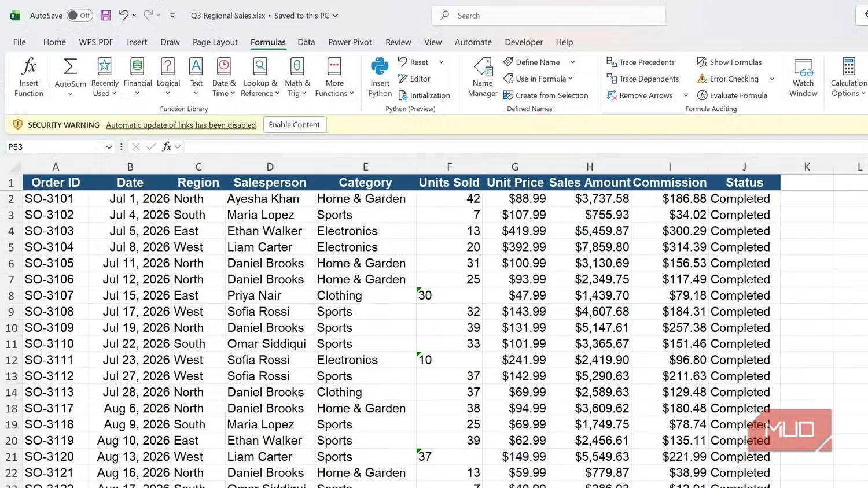Viewport: 868px width, 488px height.
Task: Open the Define Name dropdown arrow
Action: (573, 62)
